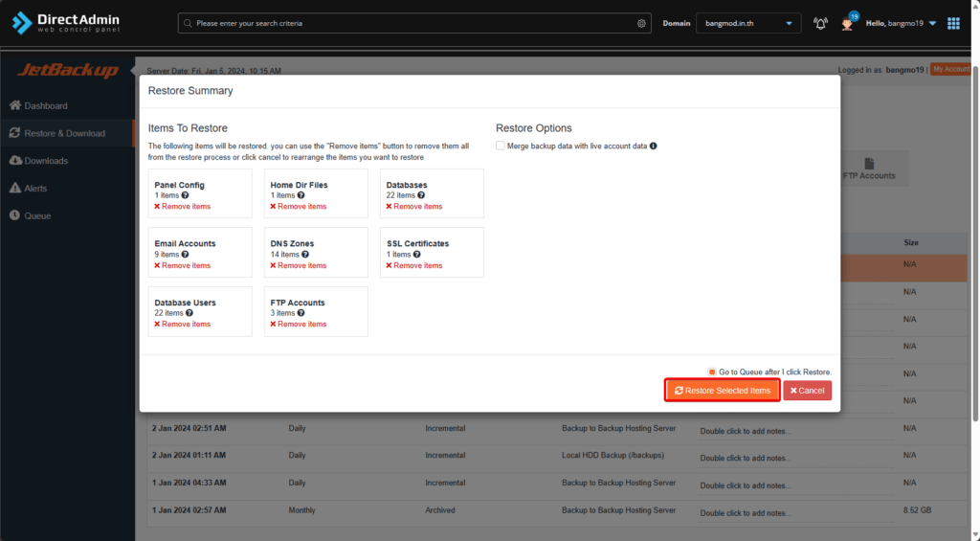Click info icon next to Merge backup option
The image size is (980, 541).
coord(654,147)
